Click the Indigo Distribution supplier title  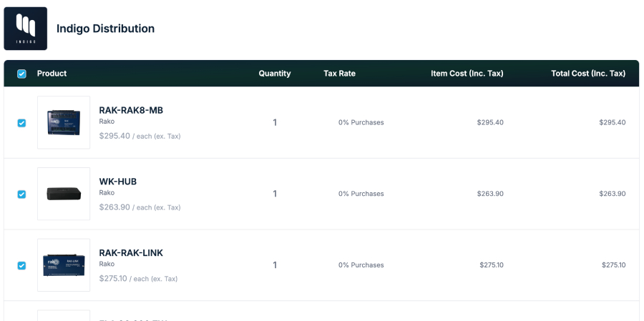click(x=105, y=29)
